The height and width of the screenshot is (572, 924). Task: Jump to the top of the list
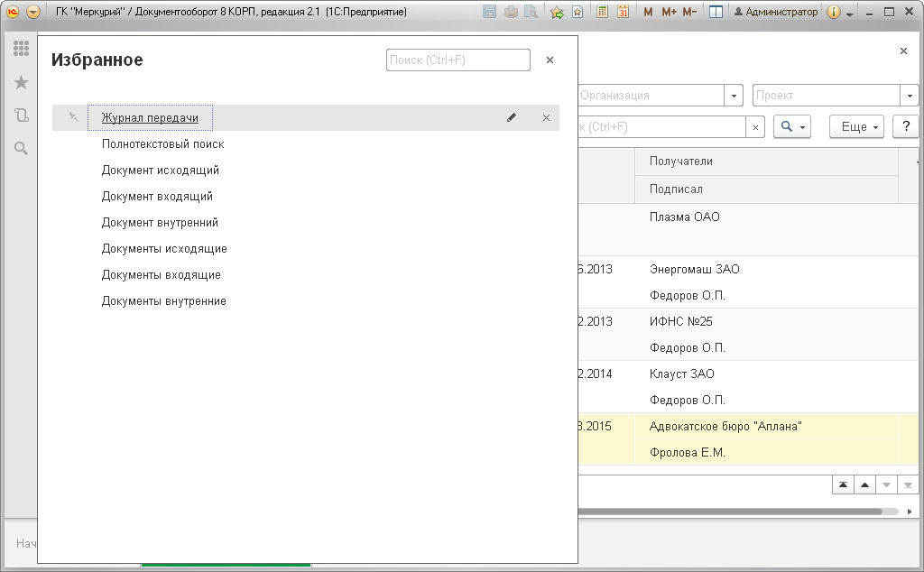(x=843, y=484)
